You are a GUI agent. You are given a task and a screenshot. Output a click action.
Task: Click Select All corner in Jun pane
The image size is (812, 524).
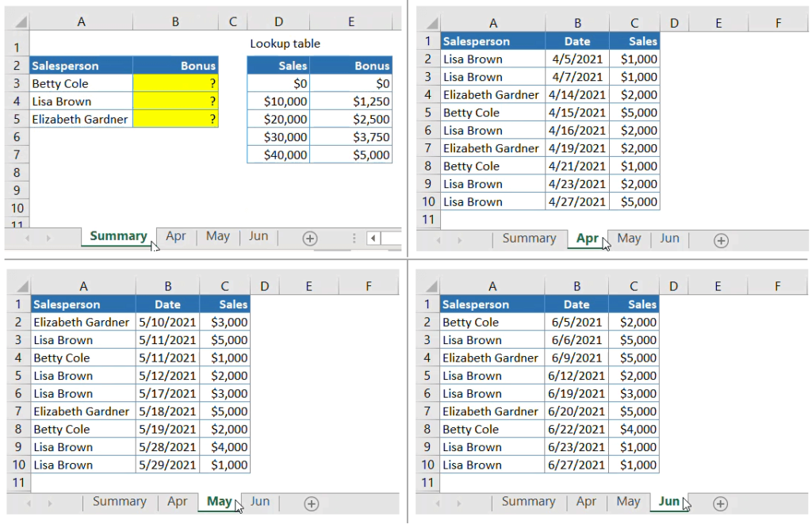(x=431, y=286)
